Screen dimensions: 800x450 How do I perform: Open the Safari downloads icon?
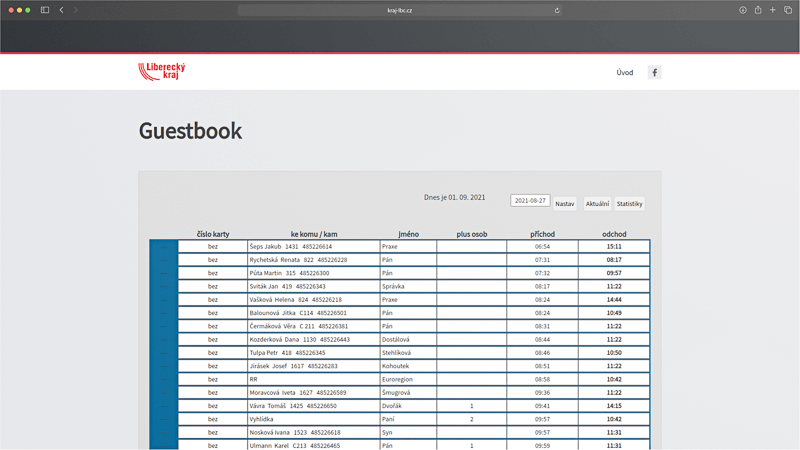743,10
